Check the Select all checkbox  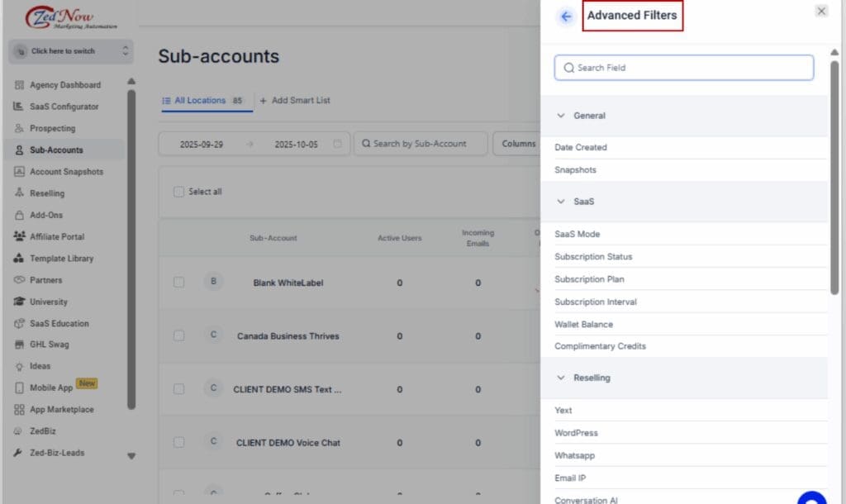178,192
